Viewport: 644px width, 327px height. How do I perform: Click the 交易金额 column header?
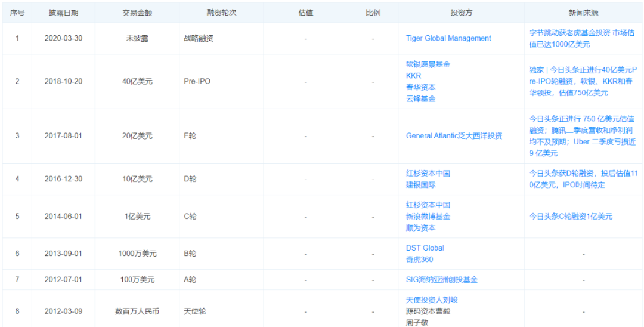tap(137, 13)
